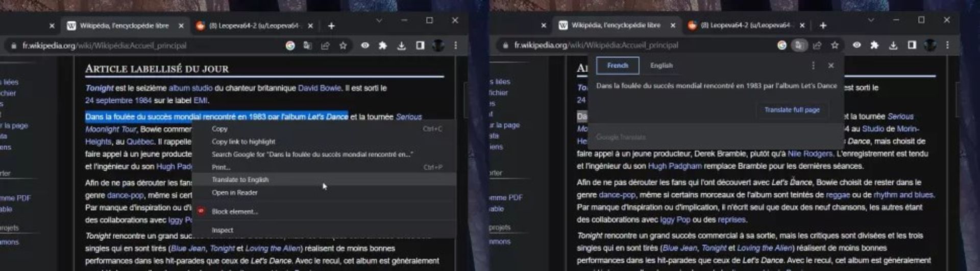Viewport: 980px width, 271px height.
Task: Open the Nile Rodgers link in right window
Action: tap(810, 153)
